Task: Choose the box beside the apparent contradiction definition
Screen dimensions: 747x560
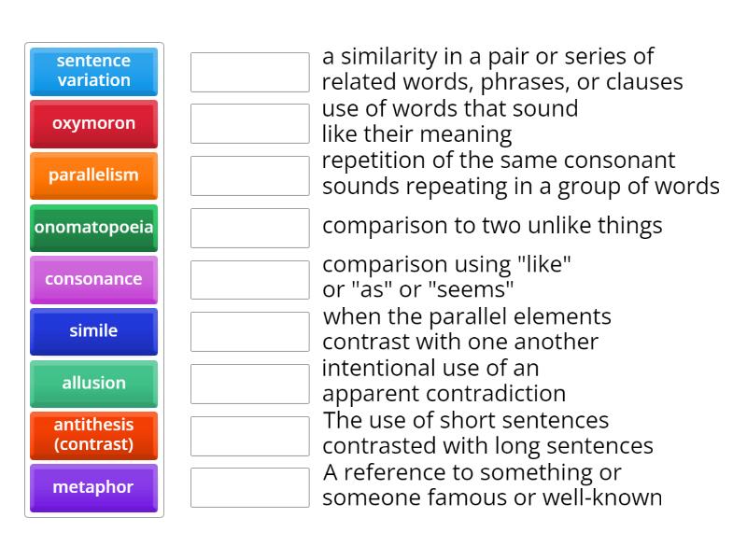Action: tap(248, 382)
